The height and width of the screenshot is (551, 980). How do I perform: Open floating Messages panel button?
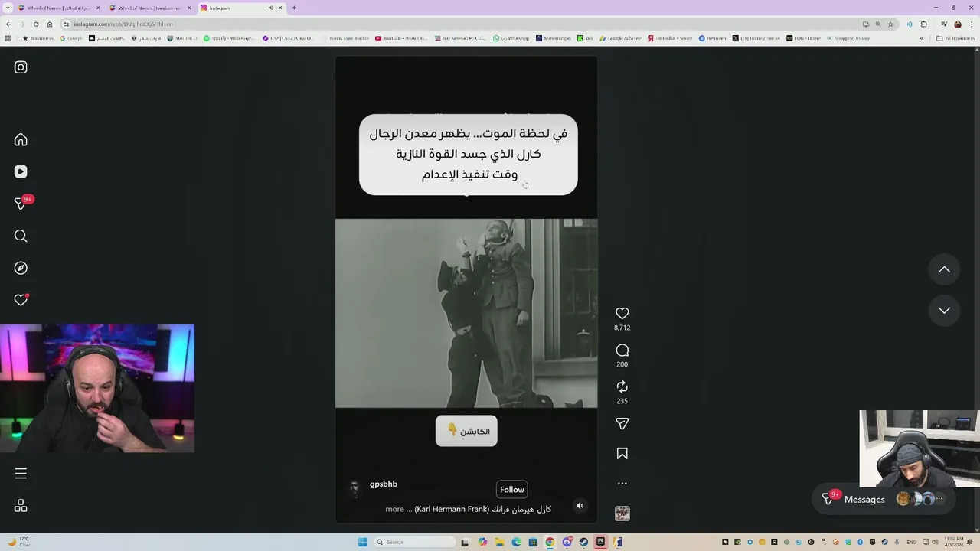883,499
